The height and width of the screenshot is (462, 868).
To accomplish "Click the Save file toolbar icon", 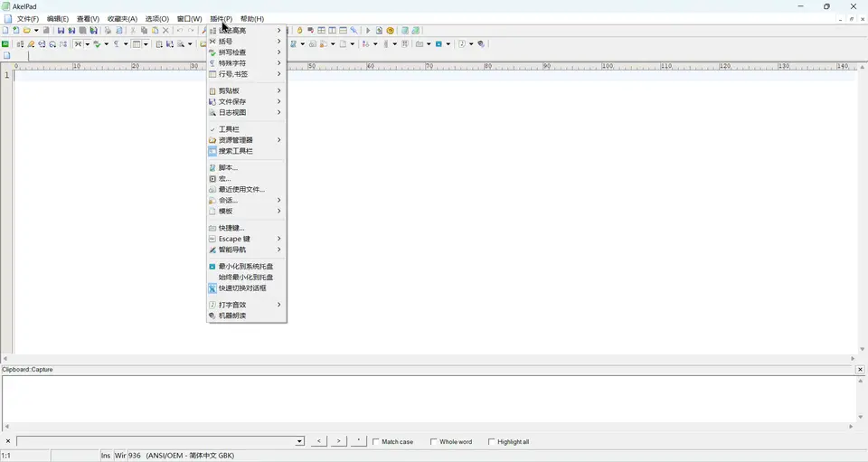I will [61, 31].
